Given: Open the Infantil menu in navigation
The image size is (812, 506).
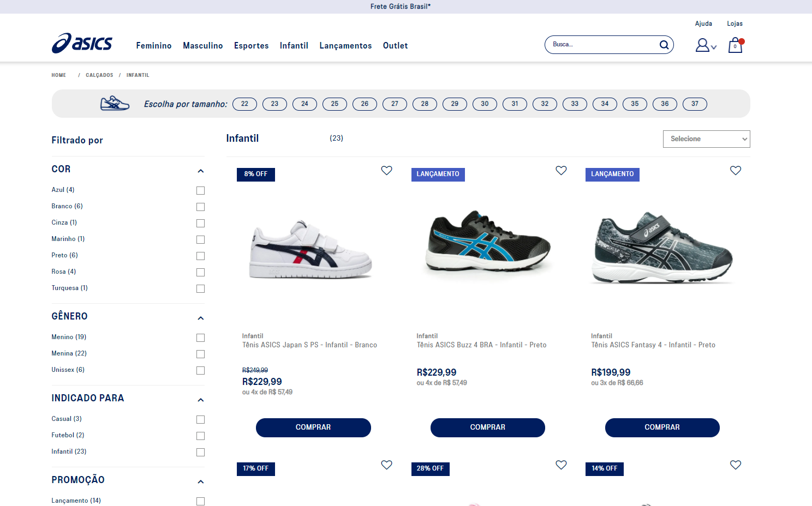Looking at the screenshot, I should (294, 46).
